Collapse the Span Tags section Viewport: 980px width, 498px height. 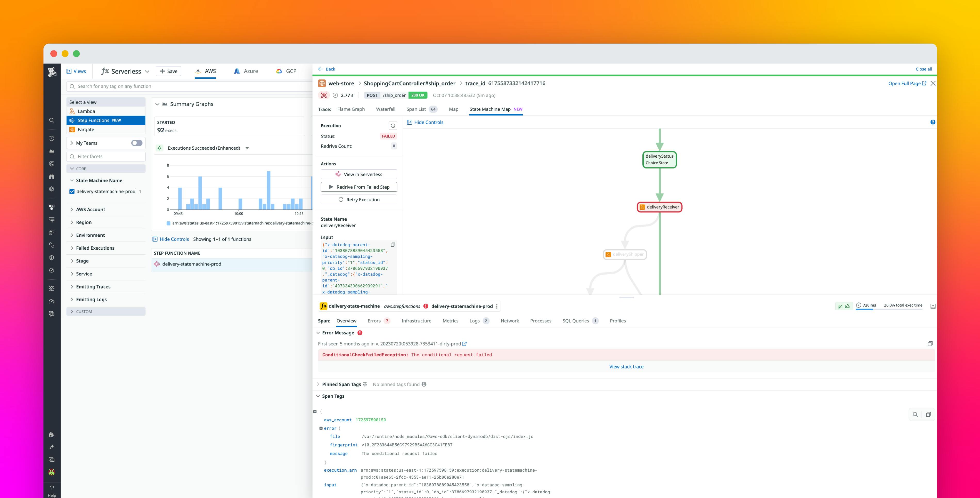pyautogui.click(x=318, y=396)
